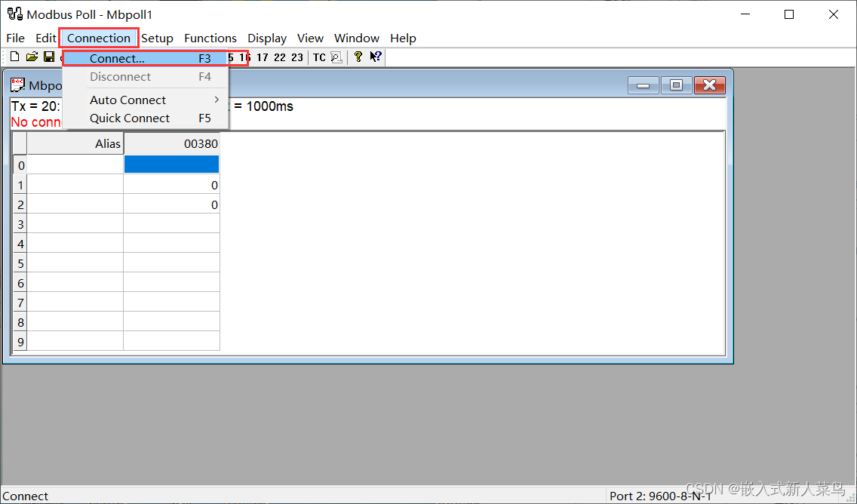
Task: Open the Window menu
Action: click(357, 38)
